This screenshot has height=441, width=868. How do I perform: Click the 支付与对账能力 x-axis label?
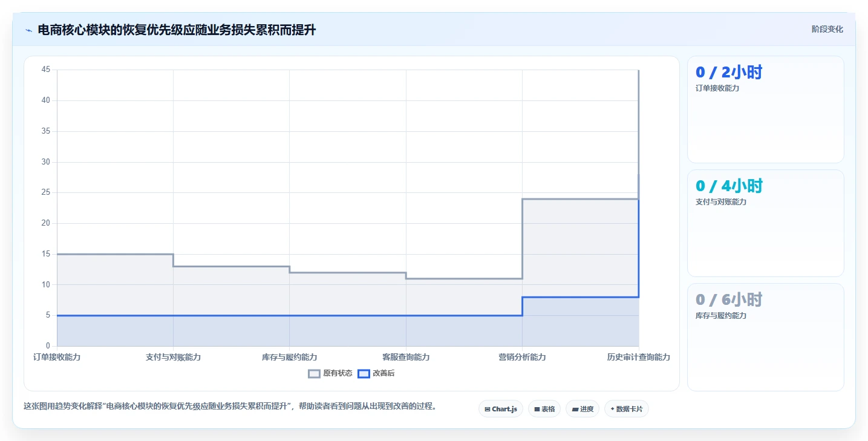[x=173, y=358]
